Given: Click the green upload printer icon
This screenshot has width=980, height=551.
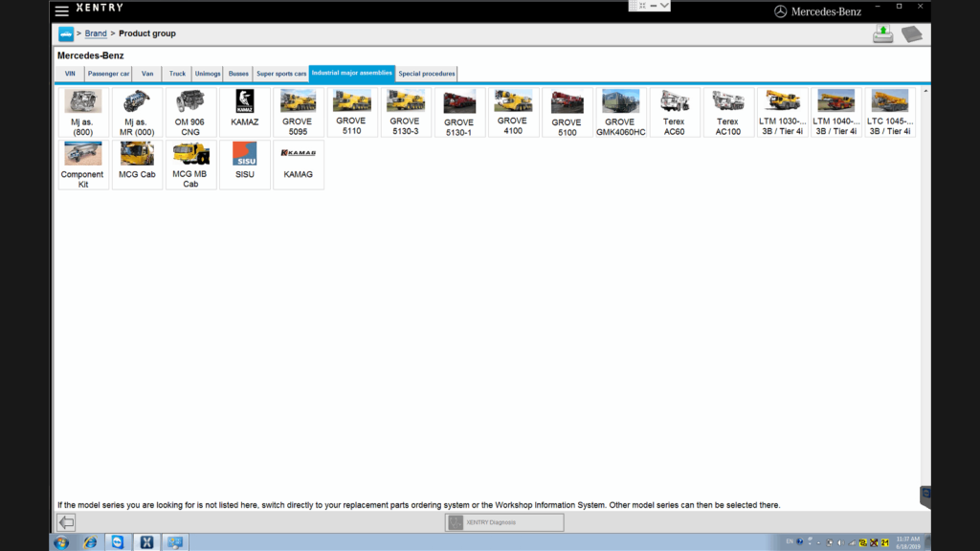Looking at the screenshot, I should (x=882, y=34).
